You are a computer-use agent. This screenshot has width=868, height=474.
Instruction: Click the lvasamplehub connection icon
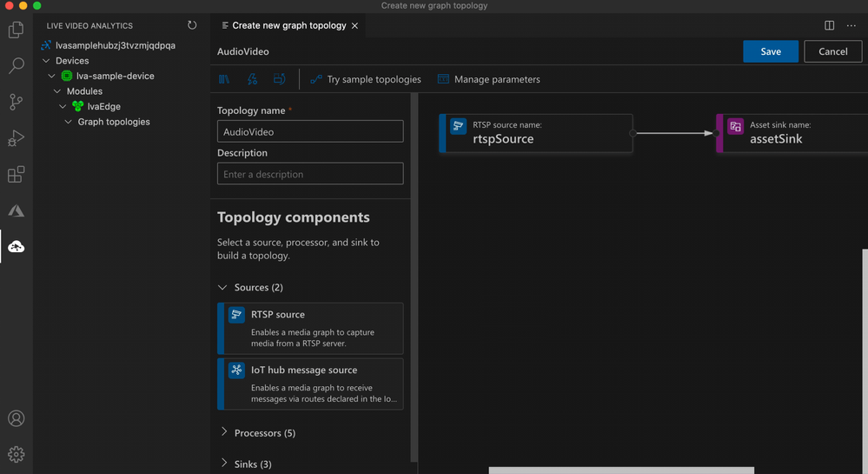[46, 45]
